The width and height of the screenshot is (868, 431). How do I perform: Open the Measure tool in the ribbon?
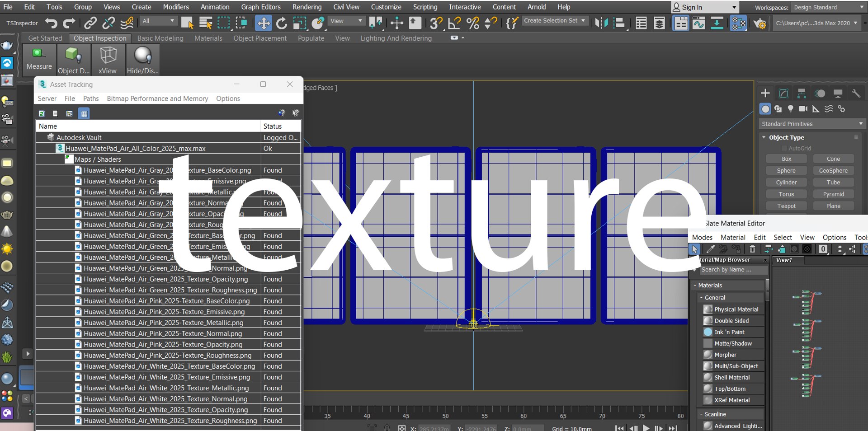pyautogui.click(x=39, y=59)
